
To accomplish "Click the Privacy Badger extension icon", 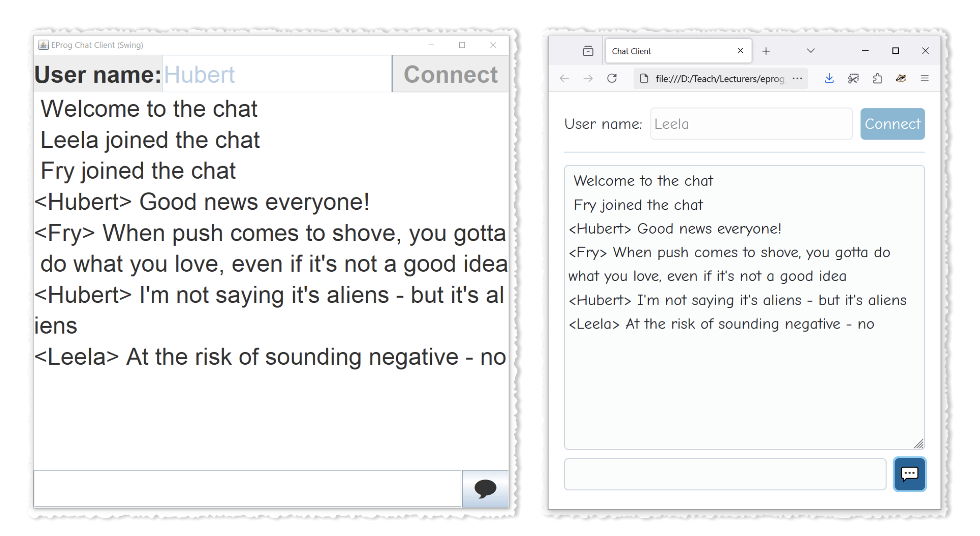I will point(901,78).
